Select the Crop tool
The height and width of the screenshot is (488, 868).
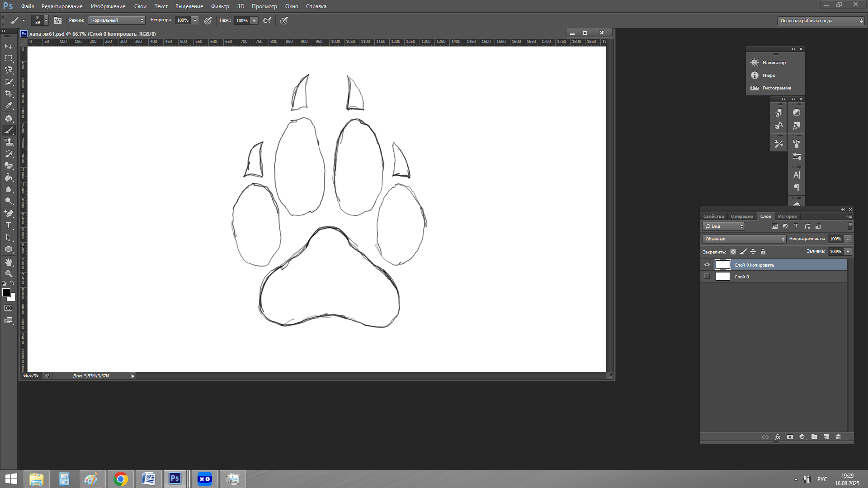click(x=9, y=94)
